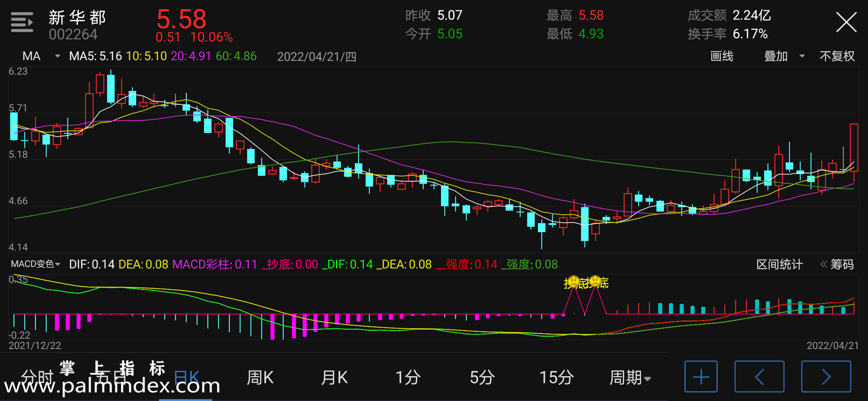Go to next stock with right arrow
The height and width of the screenshot is (401, 868).
[826, 376]
